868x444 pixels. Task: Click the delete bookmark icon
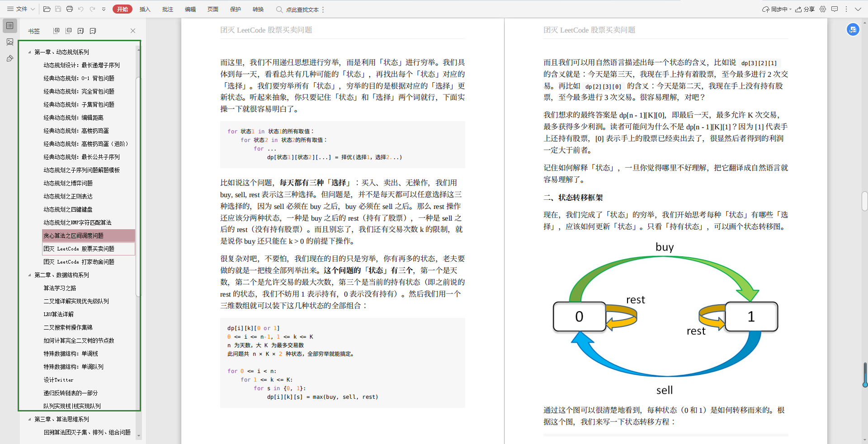(x=93, y=31)
